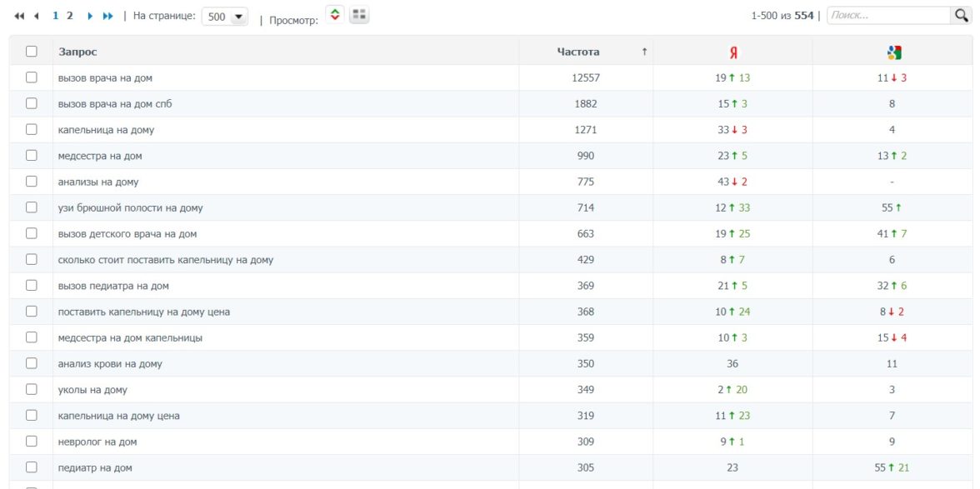Image resolution: width=980 pixels, height=489 pixels.
Task: Click frequency value 1882
Action: pyautogui.click(x=586, y=103)
